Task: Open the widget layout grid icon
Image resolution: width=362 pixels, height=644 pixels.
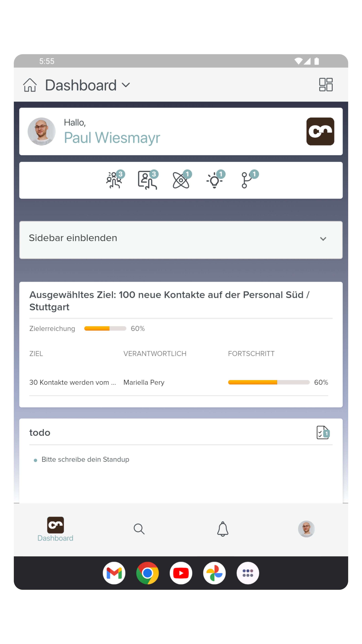Action: pos(326,85)
